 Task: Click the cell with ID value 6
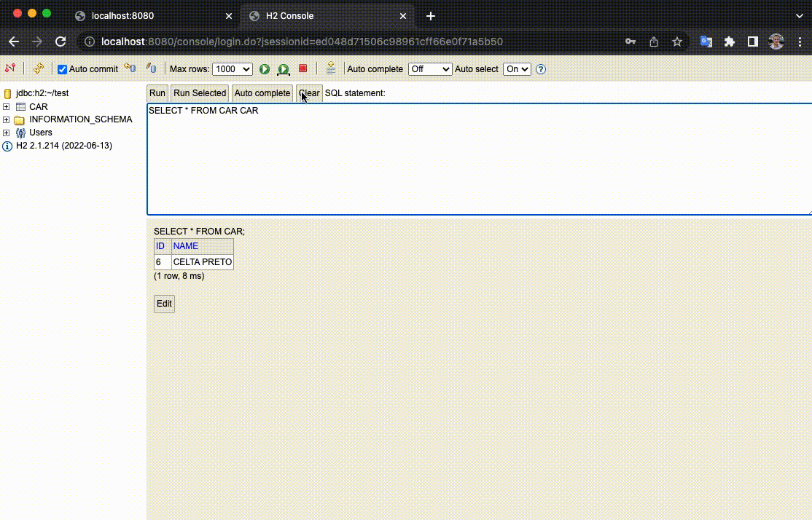[x=163, y=262]
